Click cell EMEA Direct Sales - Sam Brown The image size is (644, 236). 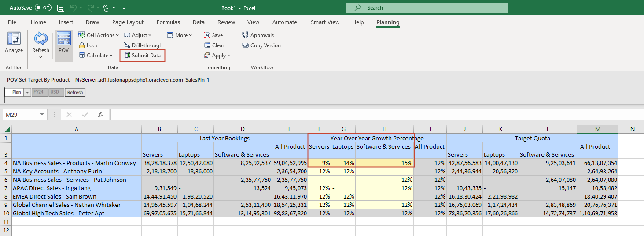pyautogui.click(x=77, y=196)
